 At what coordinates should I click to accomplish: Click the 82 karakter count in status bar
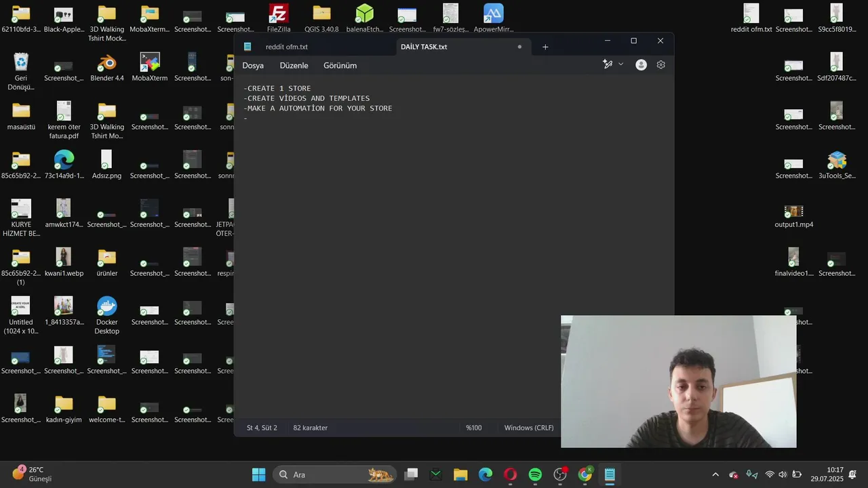pos(311,428)
